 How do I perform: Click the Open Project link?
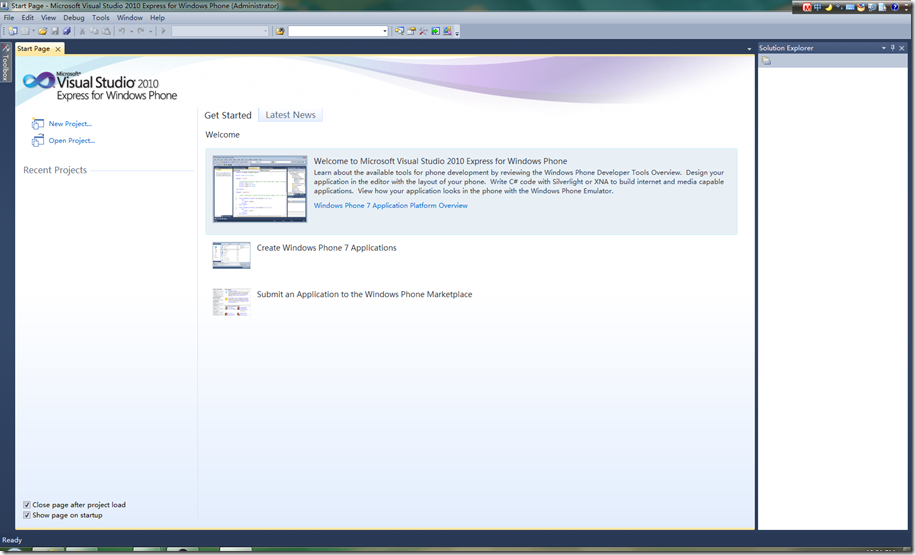[71, 141]
